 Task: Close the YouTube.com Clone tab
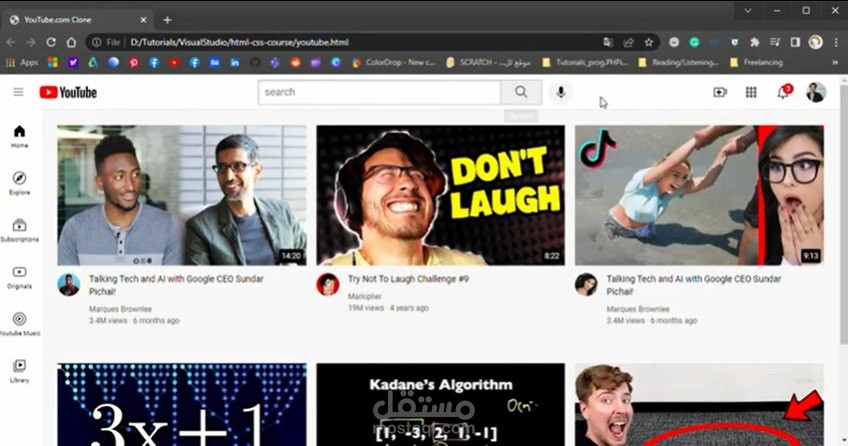point(143,20)
